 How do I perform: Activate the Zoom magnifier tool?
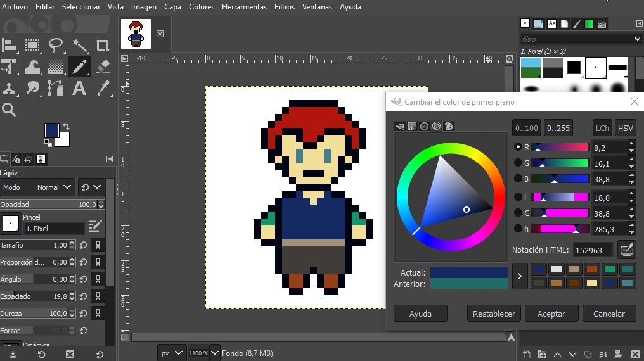[9, 110]
